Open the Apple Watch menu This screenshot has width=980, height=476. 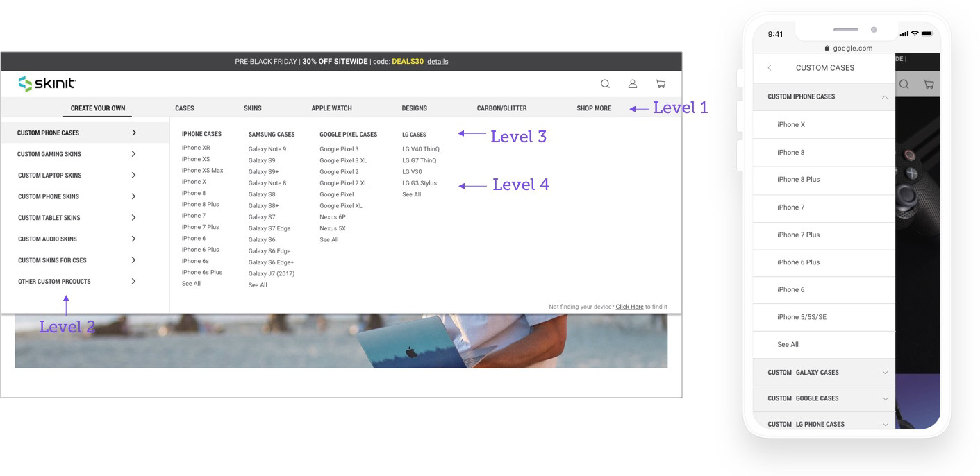point(331,108)
